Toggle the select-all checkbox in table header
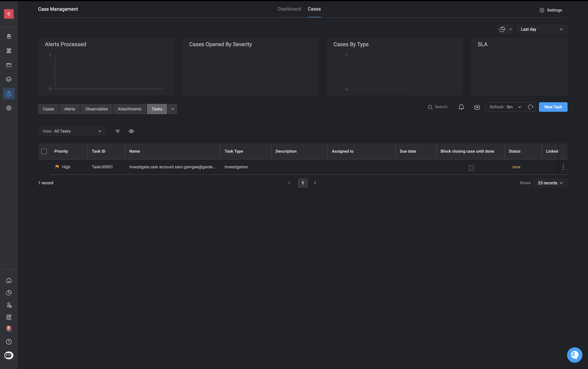This screenshot has height=369, width=588. click(44, 151)
